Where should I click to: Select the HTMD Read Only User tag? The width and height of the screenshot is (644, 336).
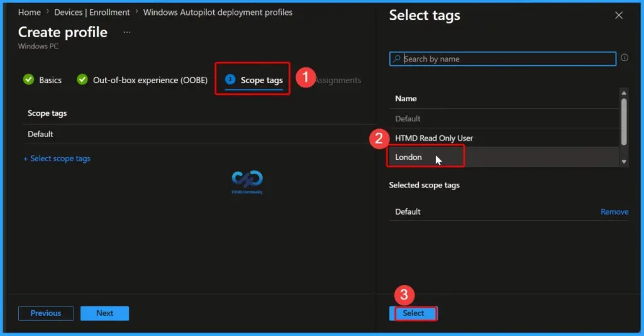[504, 138]
